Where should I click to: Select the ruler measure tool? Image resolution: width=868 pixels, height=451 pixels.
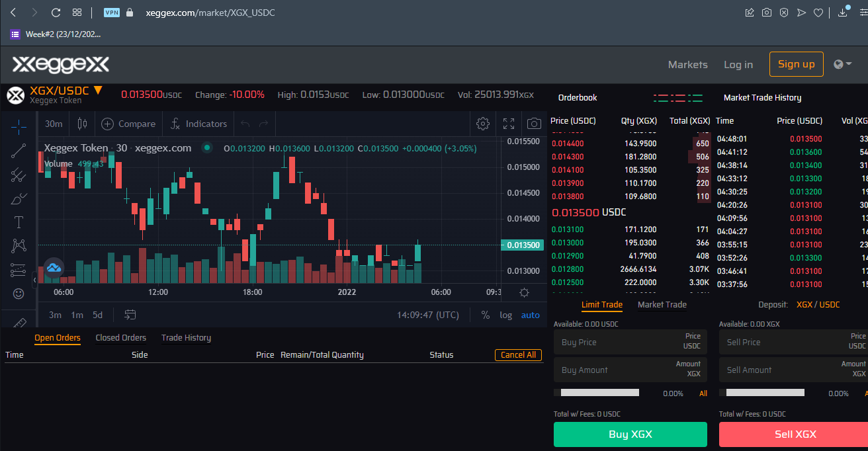pos(19,323)
